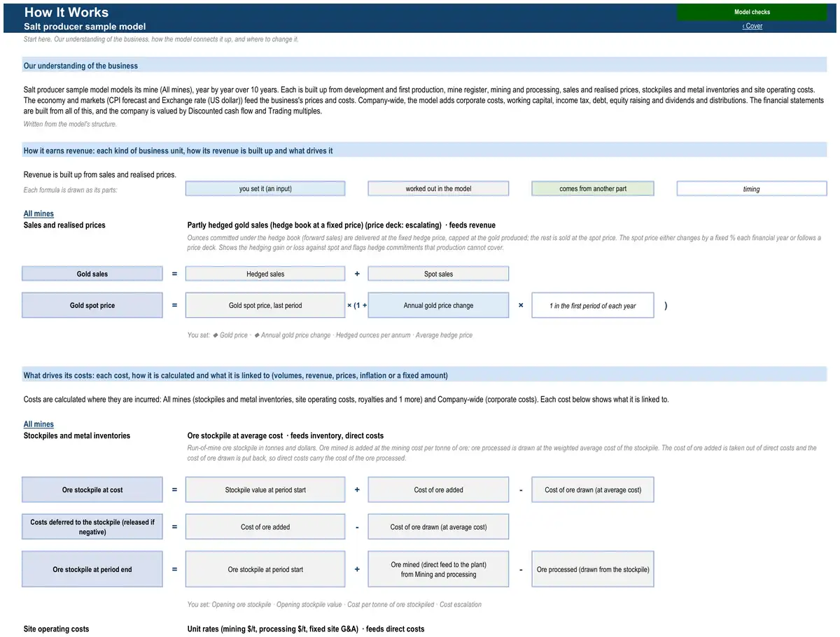
Task: Select the 'Start here. Our understanding' intro line
Action: tap(161, 39)
